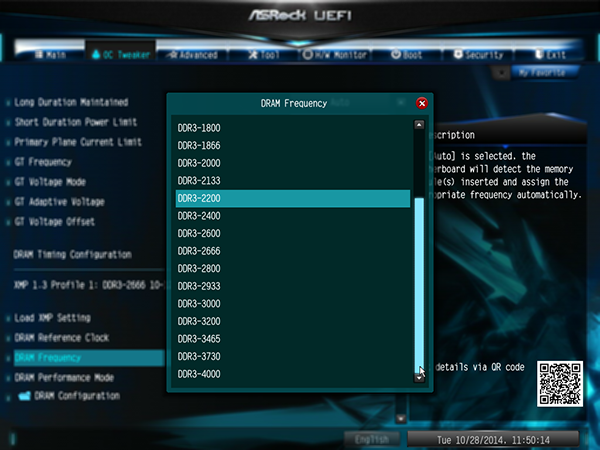Click the main page scroll down arrow
Screen dimensions: 600x450
pos(401,418)
